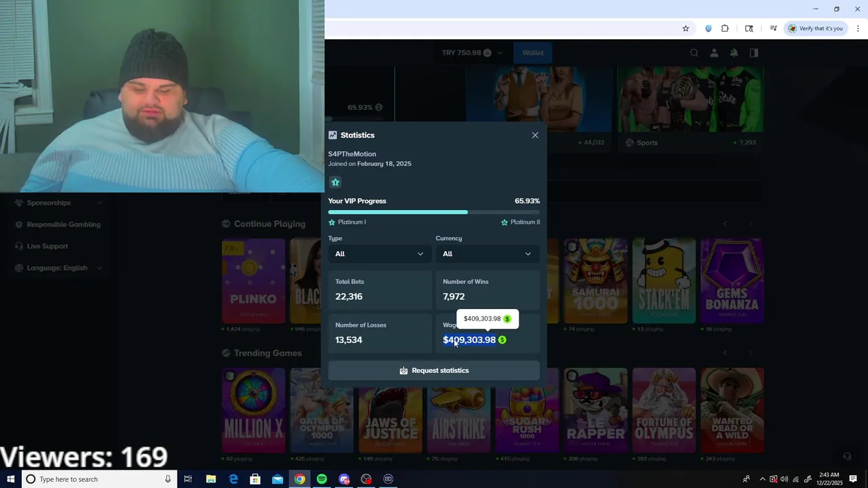This screenshot has height=488, width=868.
Task: Click the Verify that it's you profile chip
Action: pyautogui.click(x=815, y=28)
